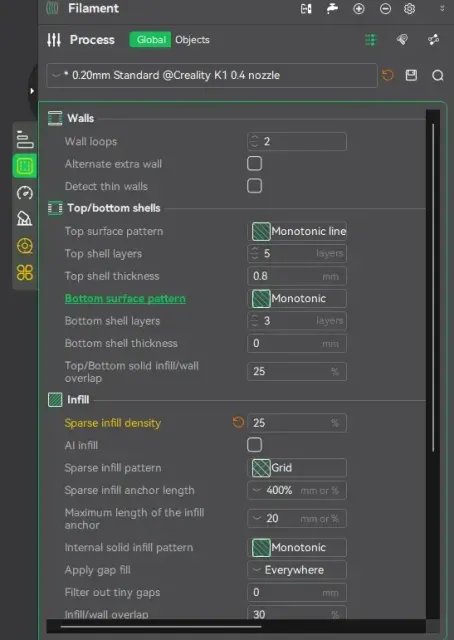Click the Filament spool icon
The height and width of the screenshot is (640, 454).
(52, 8)
